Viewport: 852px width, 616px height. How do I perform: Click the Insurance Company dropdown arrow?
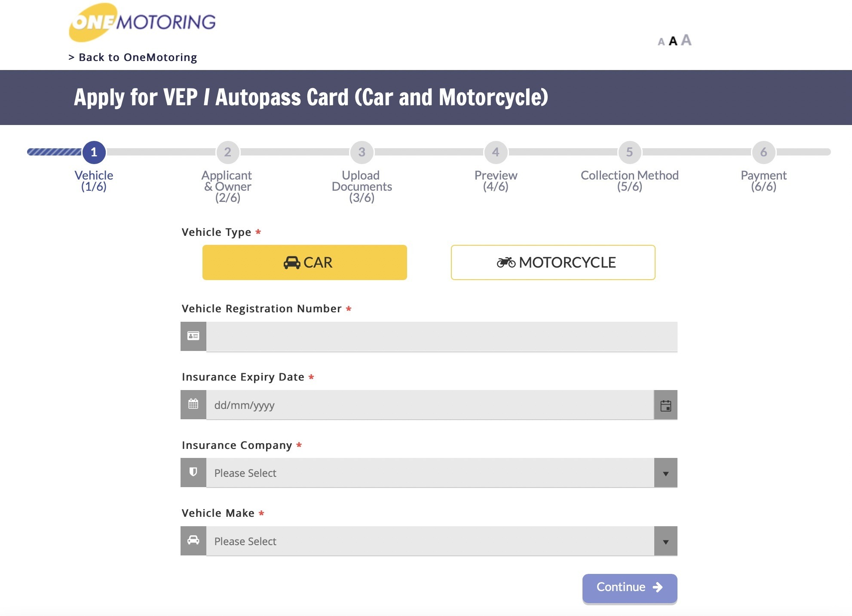pyautogui.click(x=666, y=473)
